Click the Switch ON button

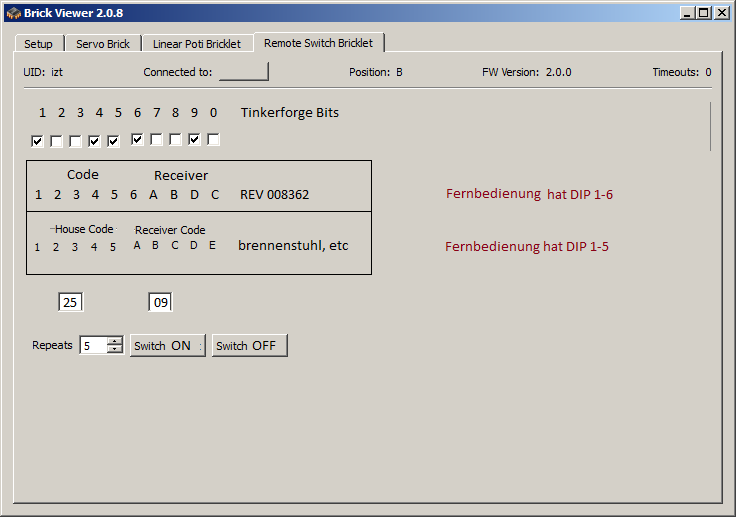[x=168, y=346]
